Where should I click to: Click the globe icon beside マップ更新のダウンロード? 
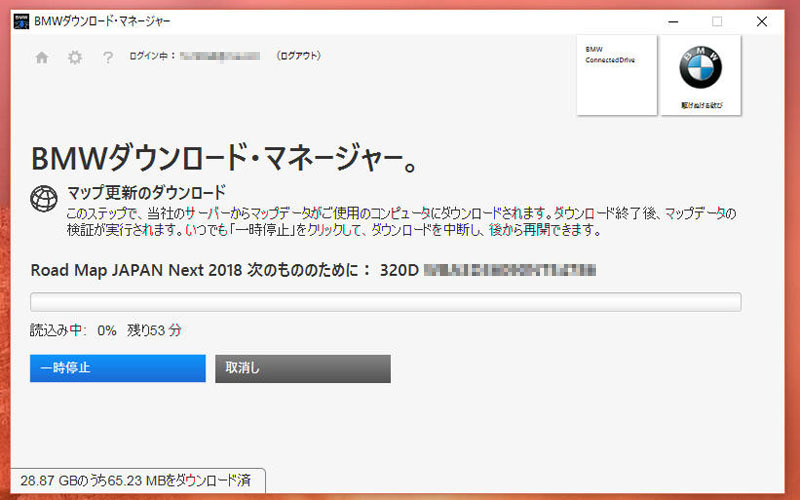pyautogui.click(x=44, y=198)
